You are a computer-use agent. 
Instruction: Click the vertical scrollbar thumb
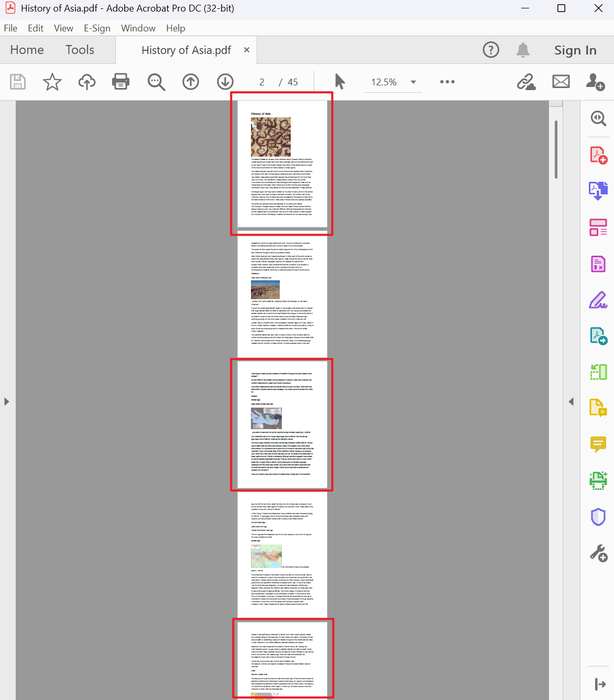556,149
